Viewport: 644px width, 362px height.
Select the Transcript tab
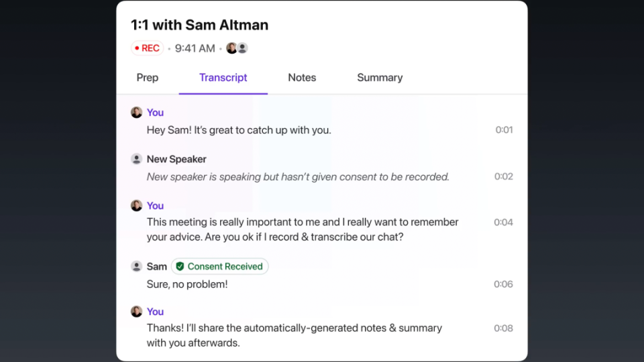223,78
